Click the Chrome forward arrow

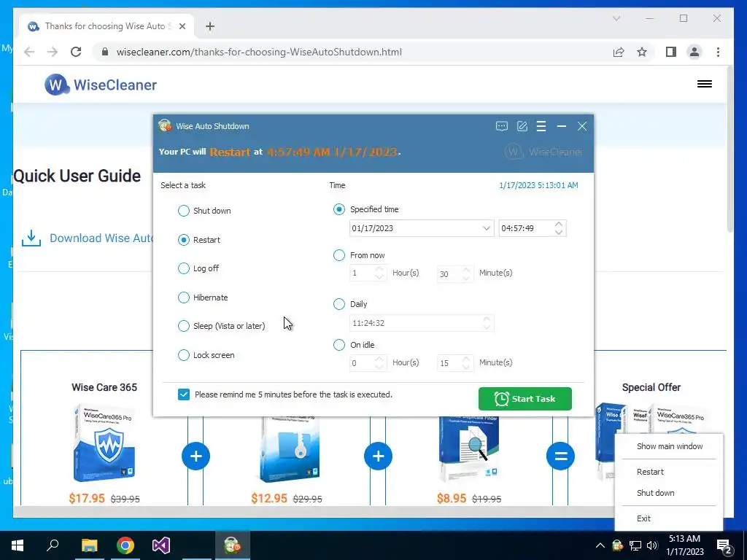(x=53, y=52)
